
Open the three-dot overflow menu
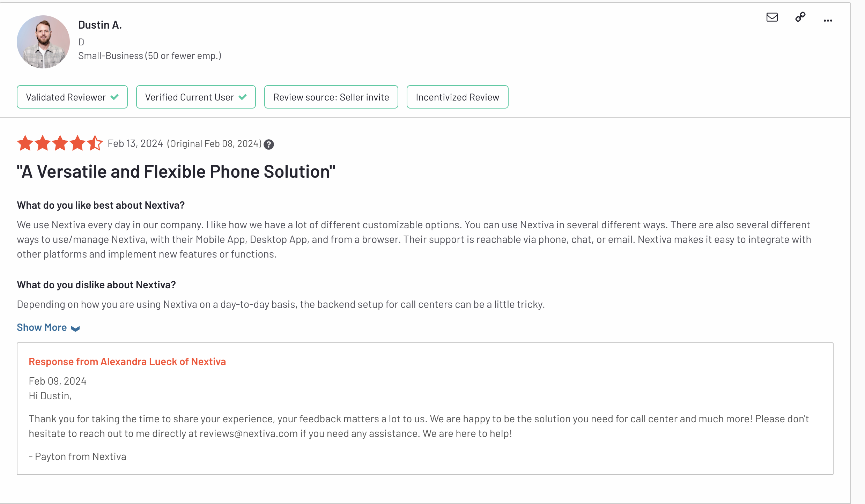(x=828, y=20)
